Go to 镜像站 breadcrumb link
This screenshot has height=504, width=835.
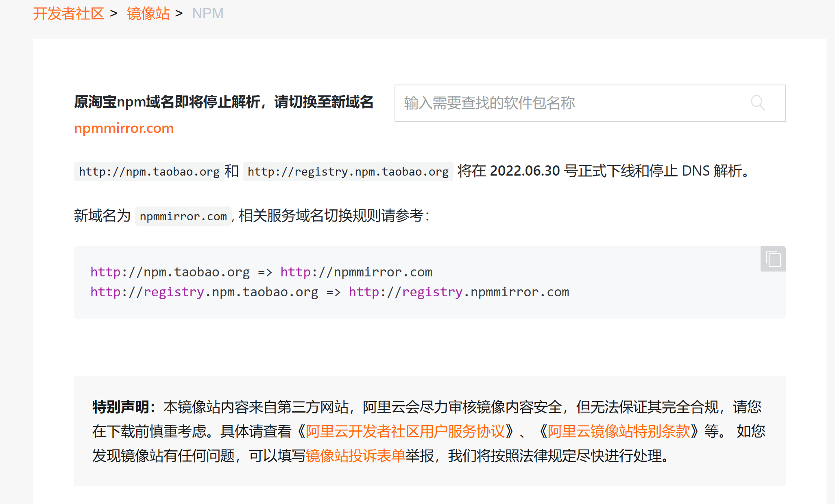tap(148, 13)
